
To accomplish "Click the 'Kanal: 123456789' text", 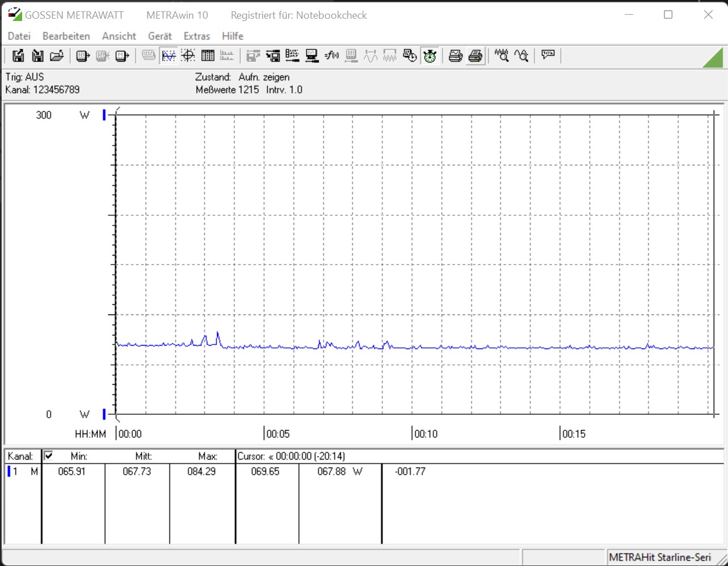I will 43,90.
